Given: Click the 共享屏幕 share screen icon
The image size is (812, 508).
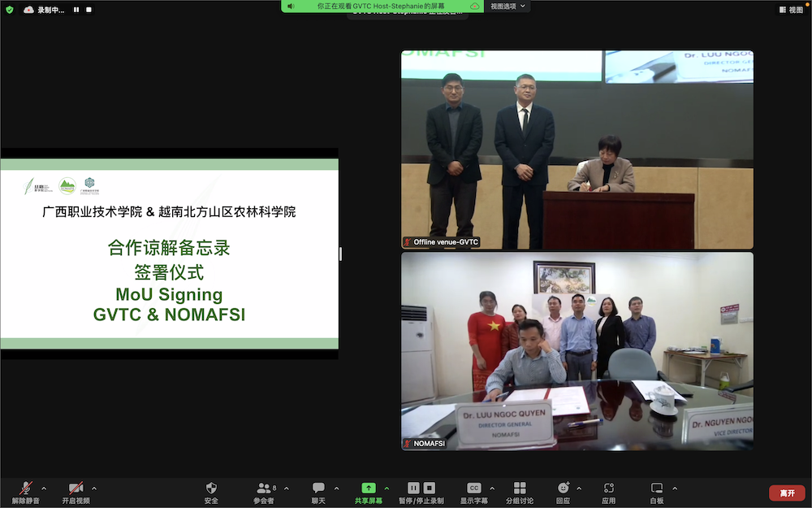Looking at the screenshot, I should 369,488.
